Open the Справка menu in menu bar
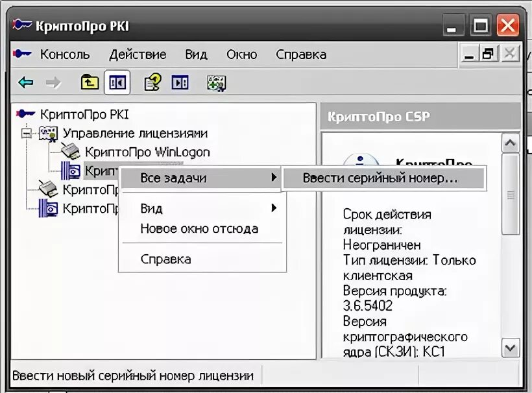The height and width of the screenshot is (393, 532). [x=301, y=54]
